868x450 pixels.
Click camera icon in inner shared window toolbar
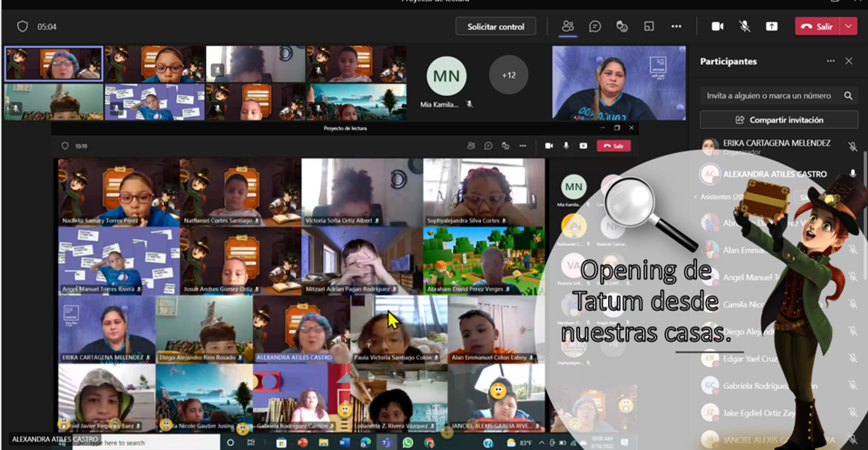tap(550, 146)
